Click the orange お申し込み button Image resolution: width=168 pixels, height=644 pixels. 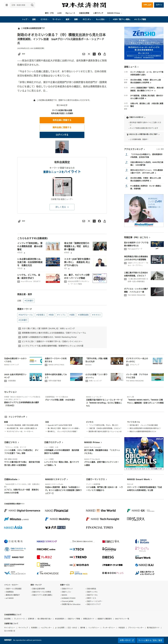coord(147,5)
